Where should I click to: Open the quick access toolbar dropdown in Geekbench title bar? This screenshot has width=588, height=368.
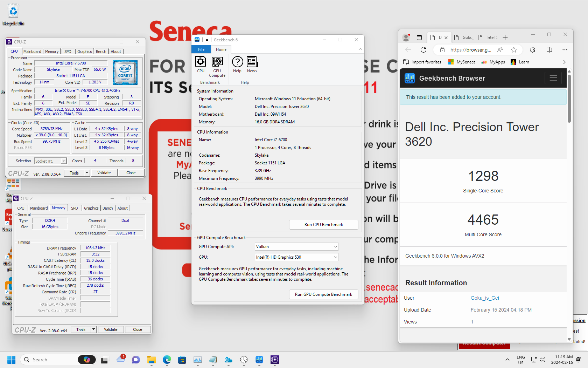(207, 40)
